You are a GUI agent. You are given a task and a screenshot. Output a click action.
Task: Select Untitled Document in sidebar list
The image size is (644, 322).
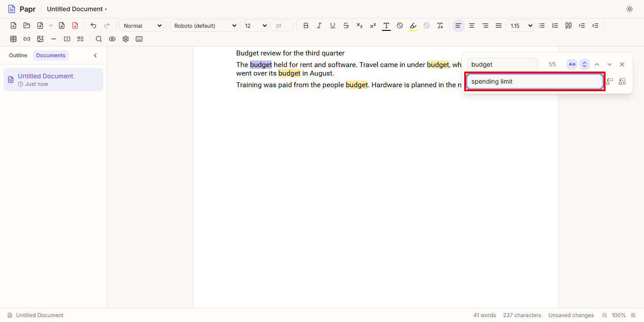[54, 80]
